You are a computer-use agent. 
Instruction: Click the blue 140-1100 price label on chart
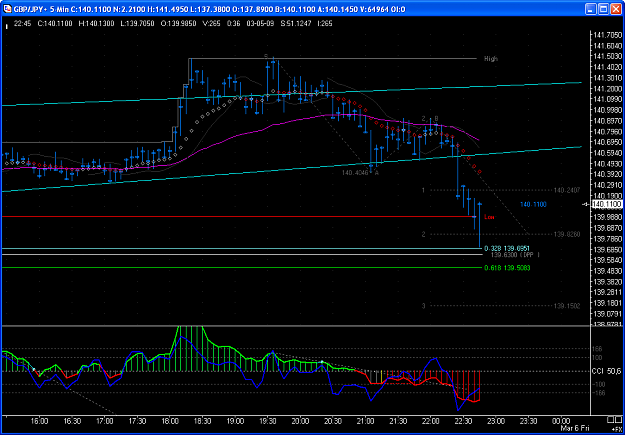pyautogui.click(x=533, y=205)
